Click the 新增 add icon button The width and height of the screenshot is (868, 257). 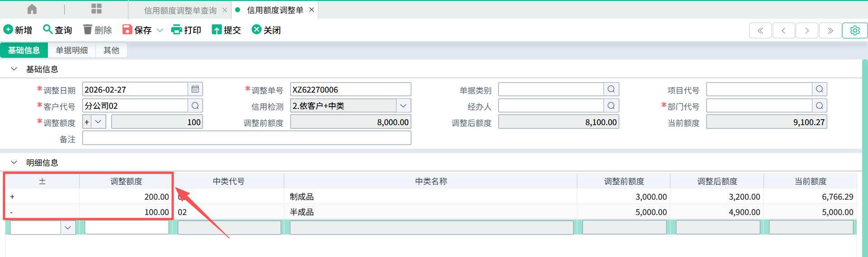(x=8, y=30)
